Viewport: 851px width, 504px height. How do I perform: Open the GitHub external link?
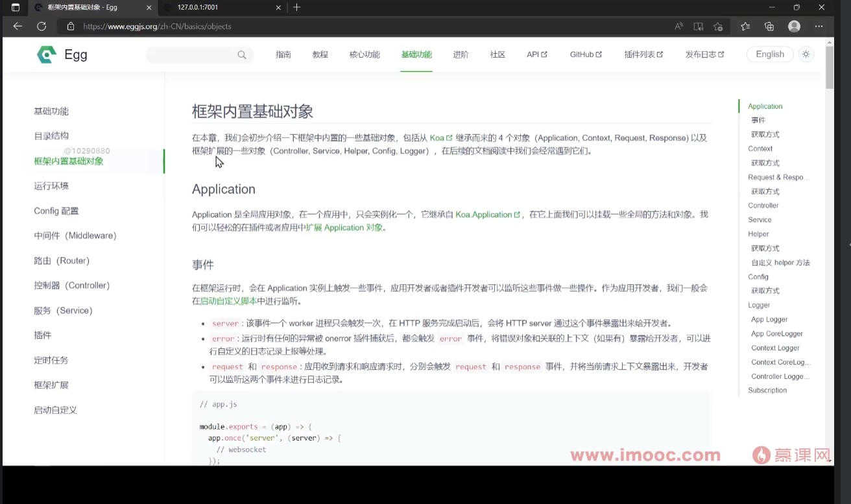[584, 54]
